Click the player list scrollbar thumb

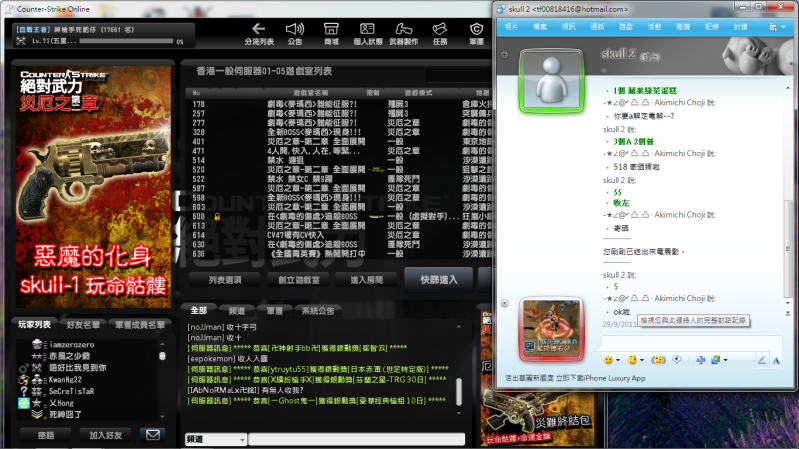(x=163, y=356)
